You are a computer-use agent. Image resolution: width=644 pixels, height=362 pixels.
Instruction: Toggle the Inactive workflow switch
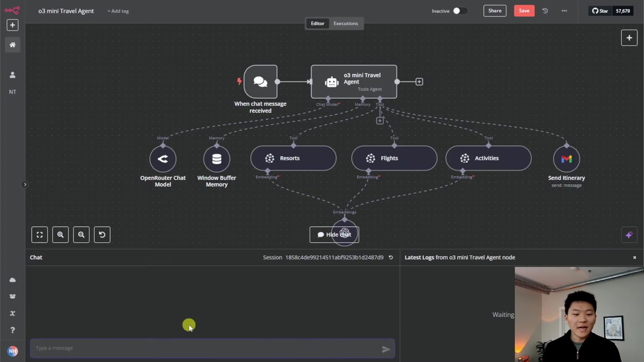click(x=460, y=11)
